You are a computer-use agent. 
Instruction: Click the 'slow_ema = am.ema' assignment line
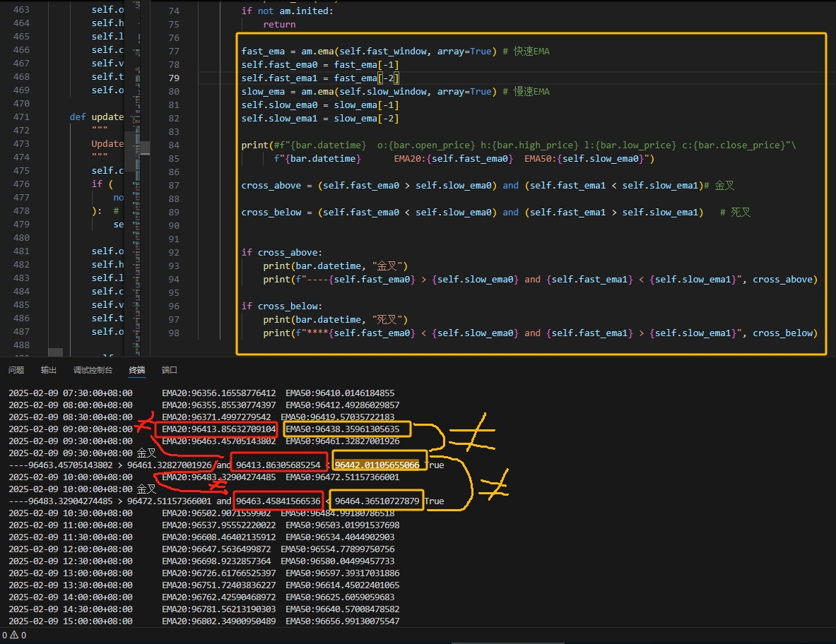(369, 92)
